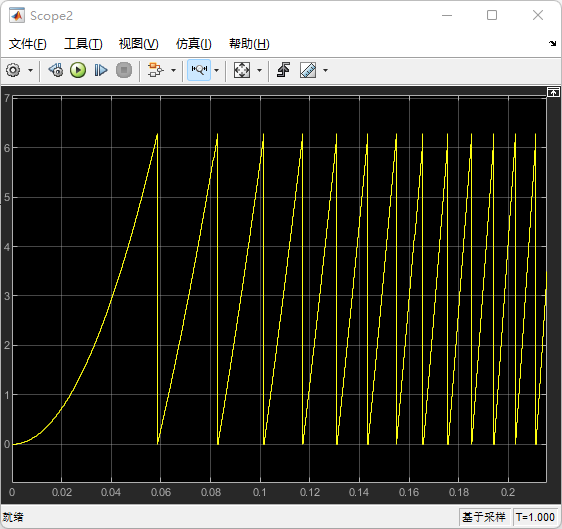
Task: Highlight the Simulink block icon
Action: 156,70
